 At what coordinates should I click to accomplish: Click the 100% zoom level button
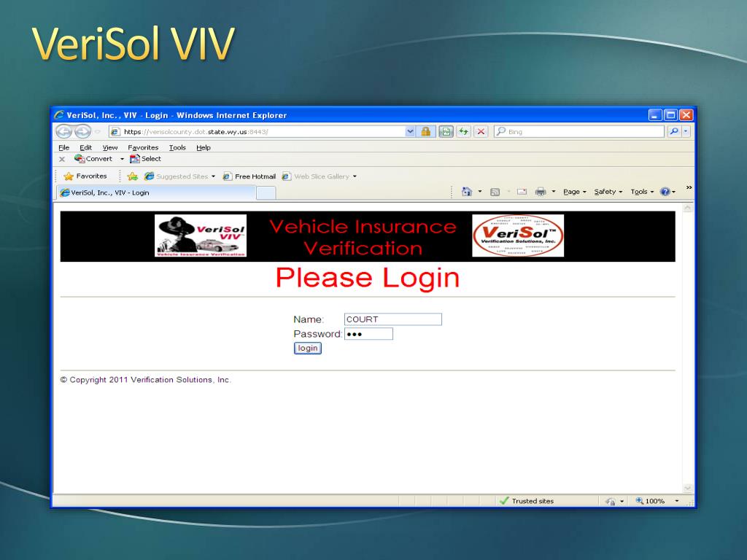click(650, 501)
